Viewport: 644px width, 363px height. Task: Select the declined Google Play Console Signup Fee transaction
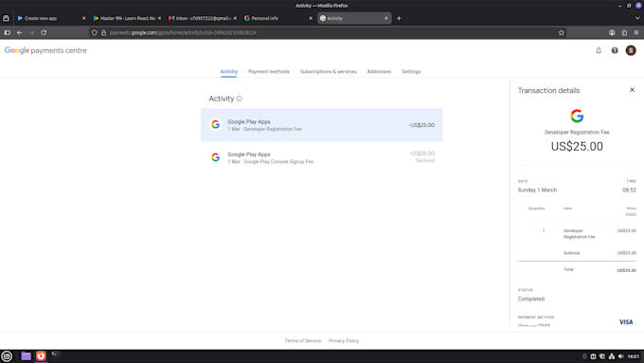tap(322, 157)
